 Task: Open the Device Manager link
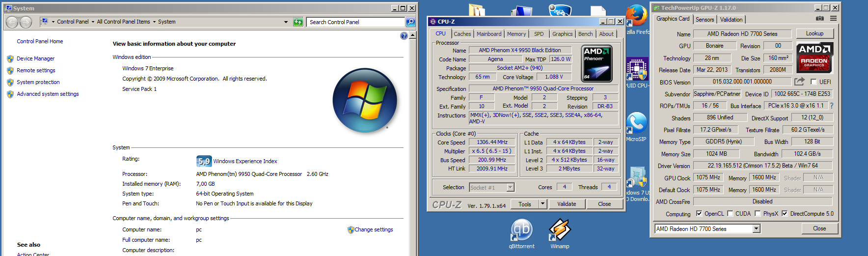pyautogui.click(x=35, y=58)
